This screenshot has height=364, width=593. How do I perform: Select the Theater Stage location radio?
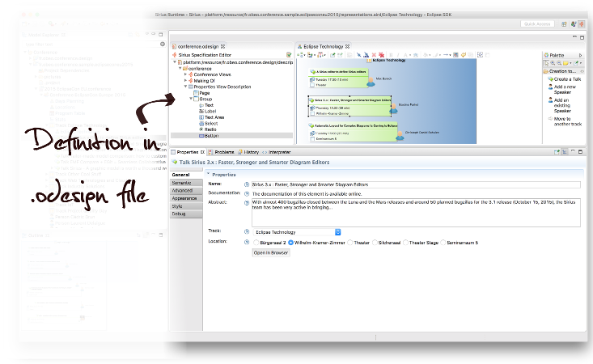coord(405,243)
